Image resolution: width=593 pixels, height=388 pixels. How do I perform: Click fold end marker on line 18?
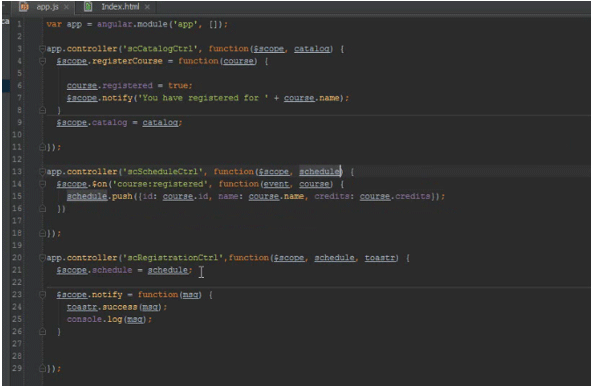[x=42, y=233]
